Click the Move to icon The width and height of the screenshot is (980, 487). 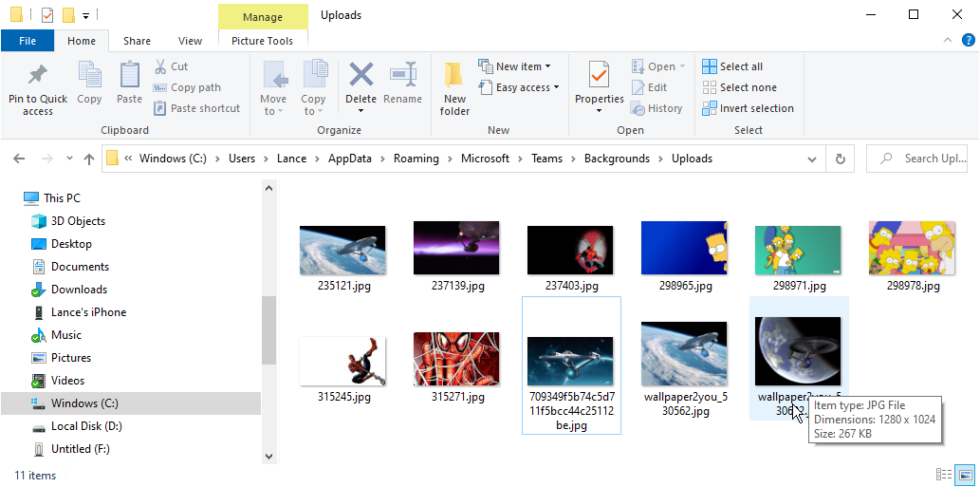pyautogui.click(x=273, y=76)
